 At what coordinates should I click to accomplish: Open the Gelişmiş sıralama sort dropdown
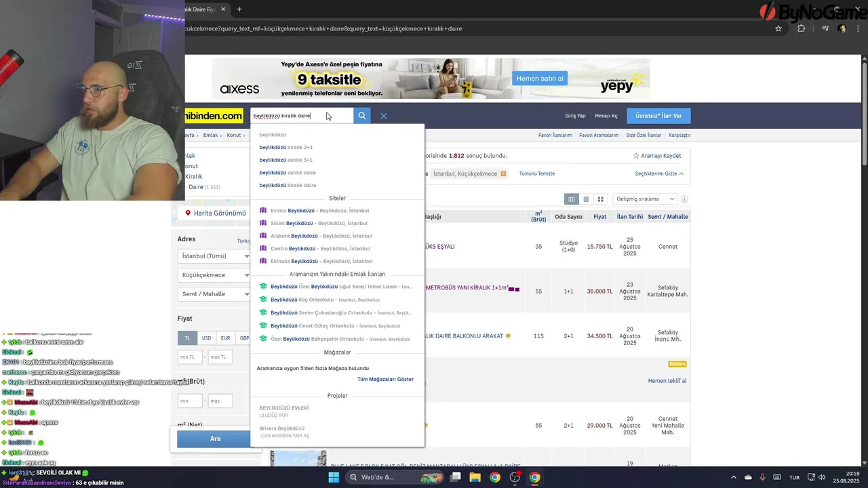(x=645, y=199)
